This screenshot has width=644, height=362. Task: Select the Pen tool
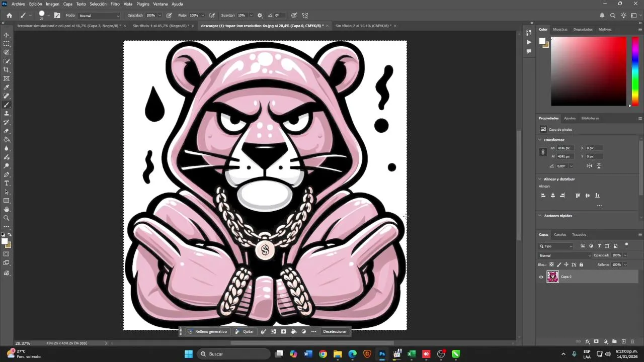click(7, 174)
